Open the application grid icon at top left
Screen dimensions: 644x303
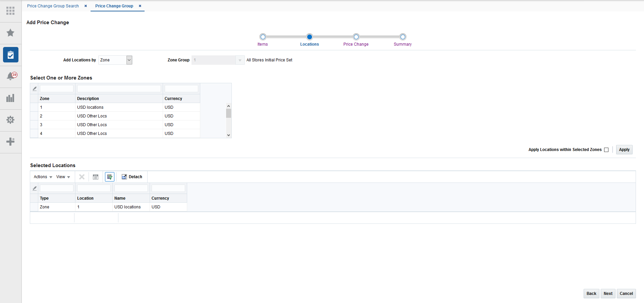(10, 11)
